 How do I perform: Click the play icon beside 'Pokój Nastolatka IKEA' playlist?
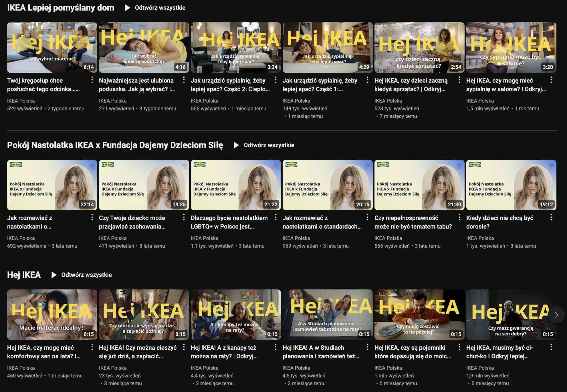(x=236, y=145)
